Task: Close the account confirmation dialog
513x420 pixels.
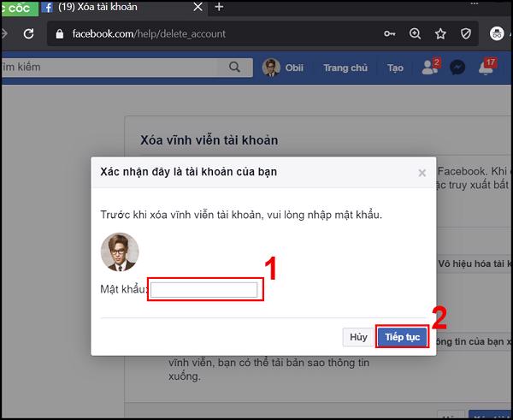Action: click(x=422, y=173)
